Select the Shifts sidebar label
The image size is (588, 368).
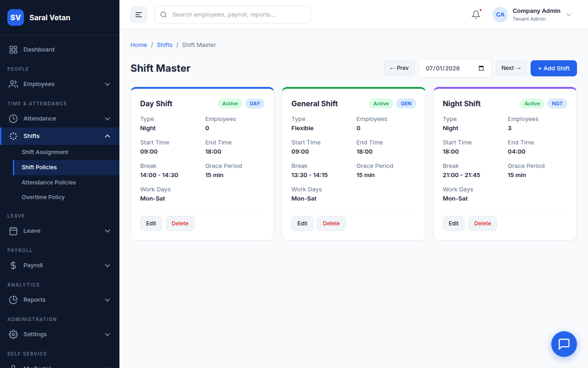click(x=32, y=136)
